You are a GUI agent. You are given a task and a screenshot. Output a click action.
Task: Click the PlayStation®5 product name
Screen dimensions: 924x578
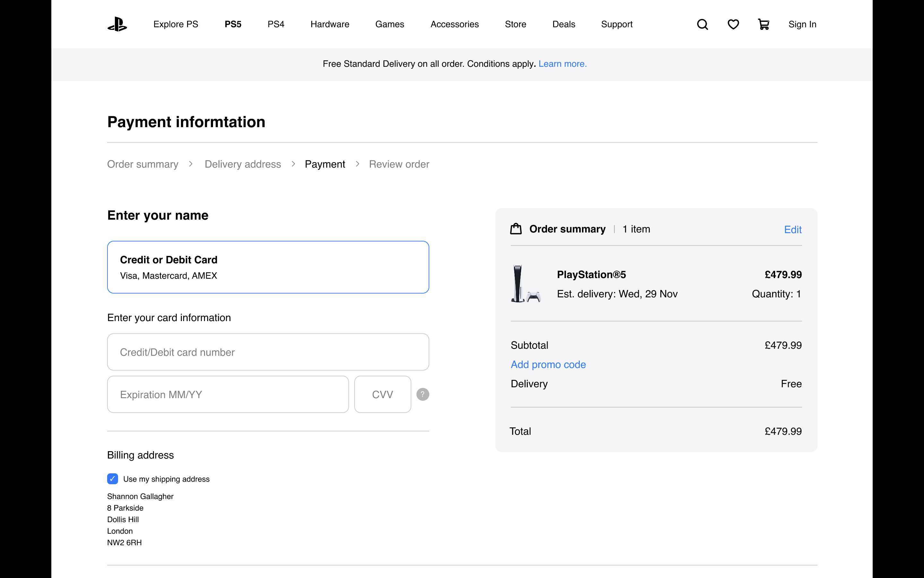point(591,275)
